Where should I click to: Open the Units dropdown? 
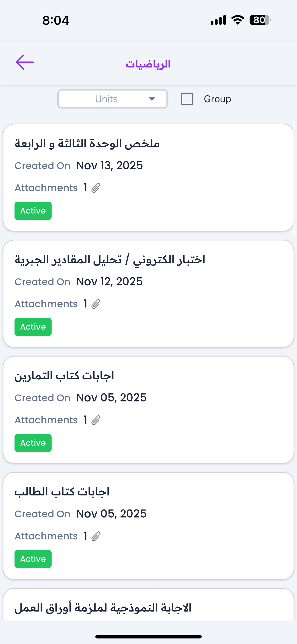coord(112,99)
